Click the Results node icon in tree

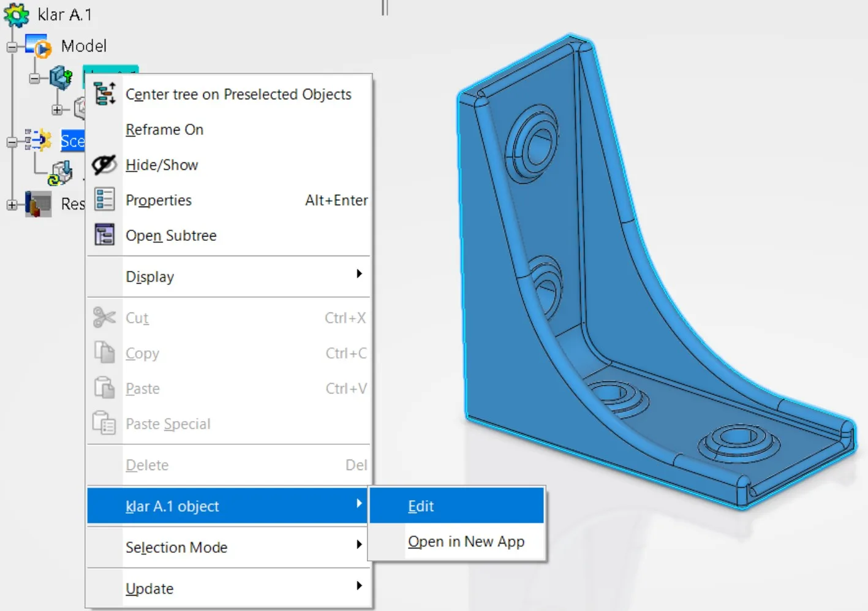click(38, 204)
